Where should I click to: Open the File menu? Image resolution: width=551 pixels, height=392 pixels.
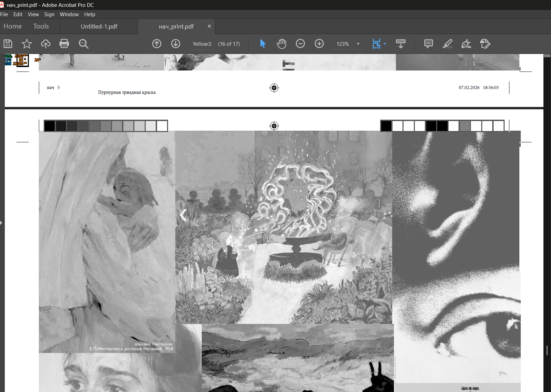[4, 14]
